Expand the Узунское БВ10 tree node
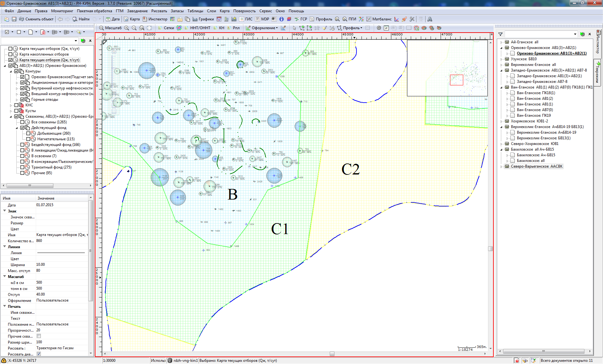 [501, 59]
